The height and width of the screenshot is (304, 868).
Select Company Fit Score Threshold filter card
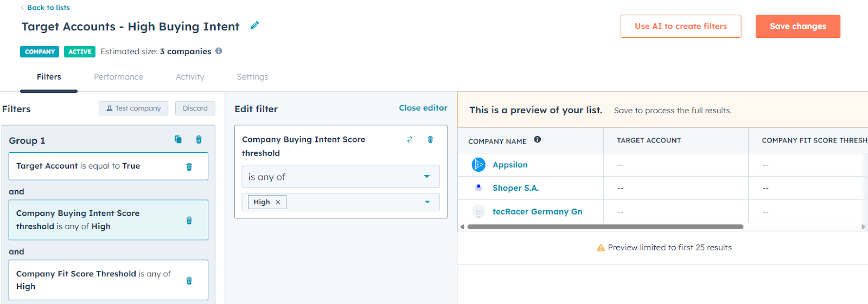pyautogui.click(x=108, y=280)
